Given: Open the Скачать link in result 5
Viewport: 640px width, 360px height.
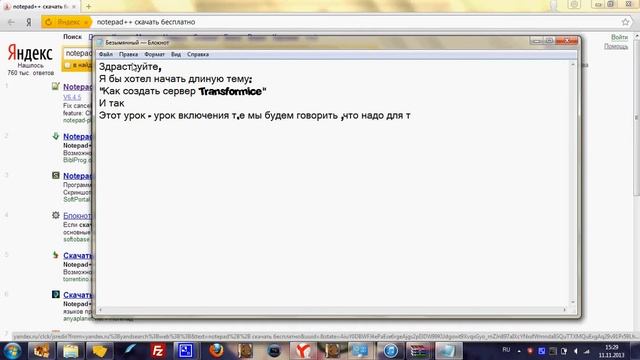Looking at the screenshot, I should [x=78, y=256].
